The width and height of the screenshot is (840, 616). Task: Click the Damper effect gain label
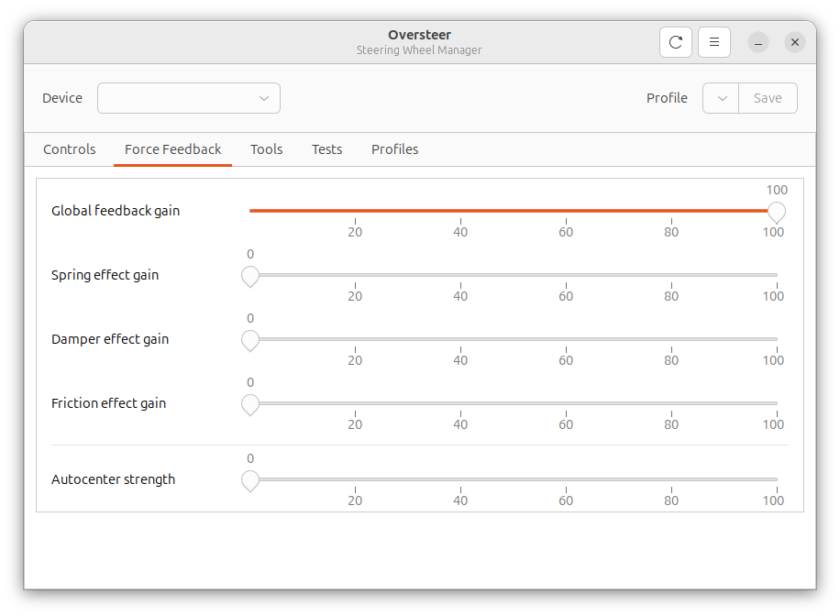point(110,339)
